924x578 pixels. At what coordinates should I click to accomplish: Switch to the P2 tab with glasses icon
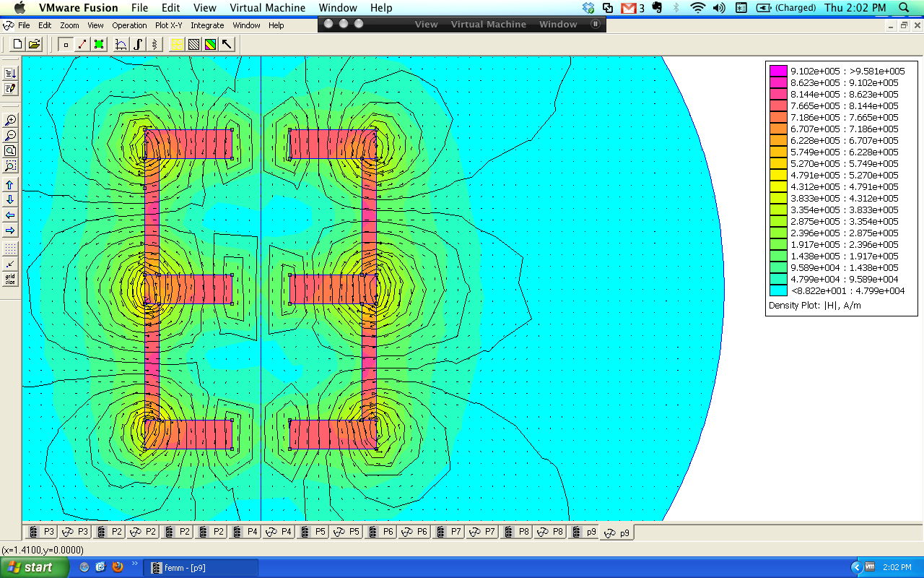click(x=143, y=532)
